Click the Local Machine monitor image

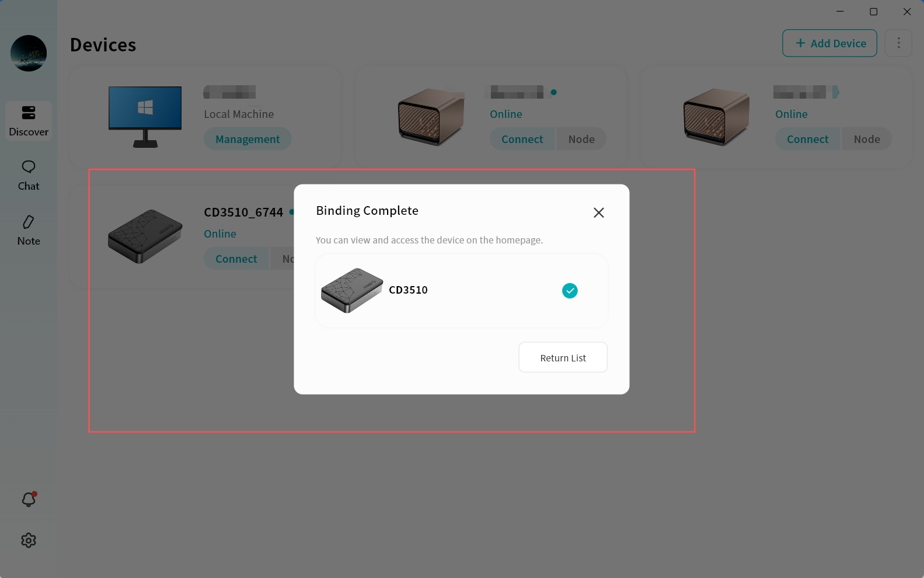(x=145, y=116)
